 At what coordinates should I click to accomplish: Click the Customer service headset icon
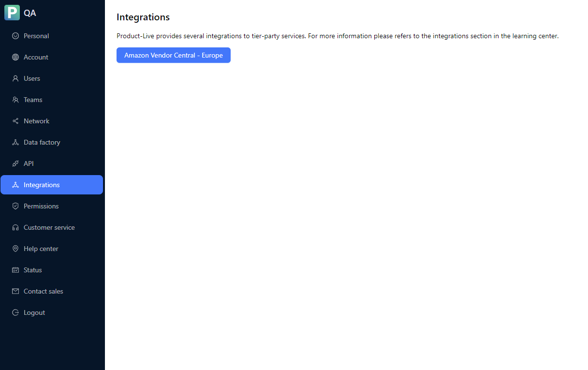click(x=16, y=227)
